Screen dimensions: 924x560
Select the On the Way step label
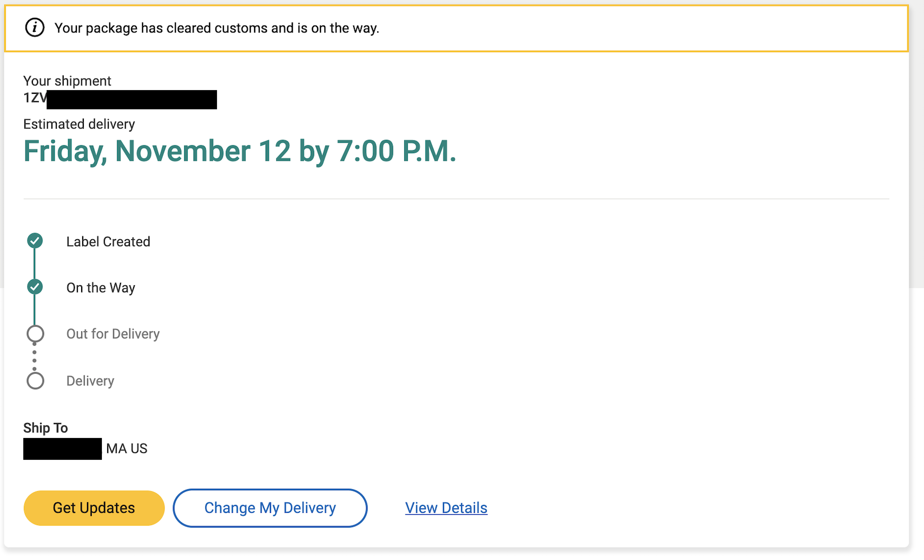tap(101, 288)
